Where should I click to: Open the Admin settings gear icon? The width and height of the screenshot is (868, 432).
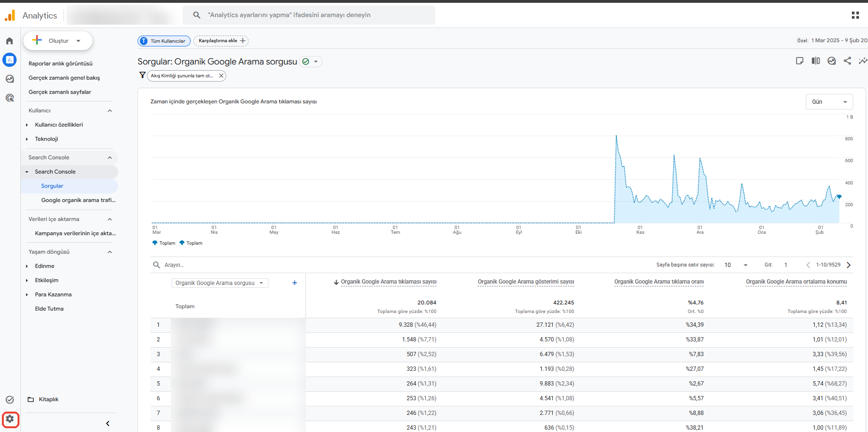(x=10, y=419)
